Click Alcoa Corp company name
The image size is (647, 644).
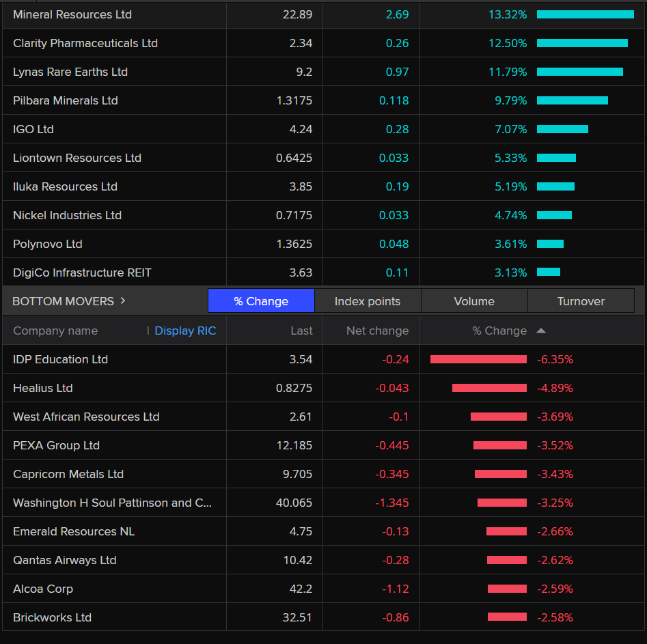[43, 589]
